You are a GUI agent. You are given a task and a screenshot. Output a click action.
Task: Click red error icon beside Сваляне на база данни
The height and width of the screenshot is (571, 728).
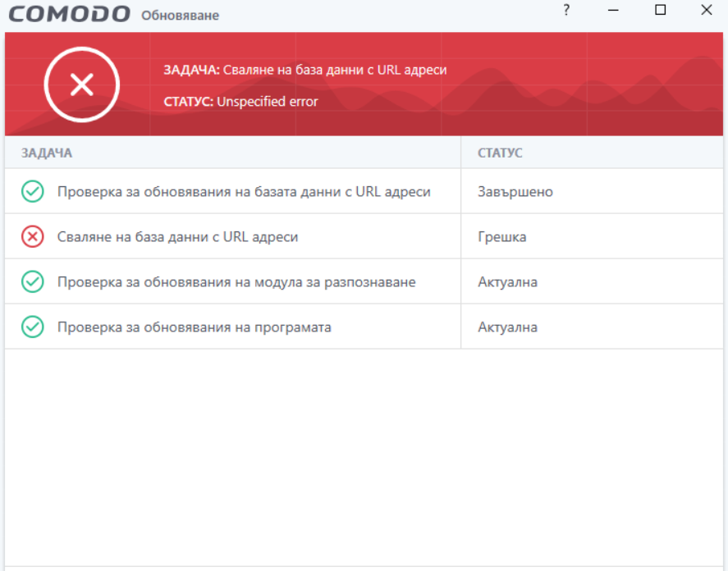[33, 236]
